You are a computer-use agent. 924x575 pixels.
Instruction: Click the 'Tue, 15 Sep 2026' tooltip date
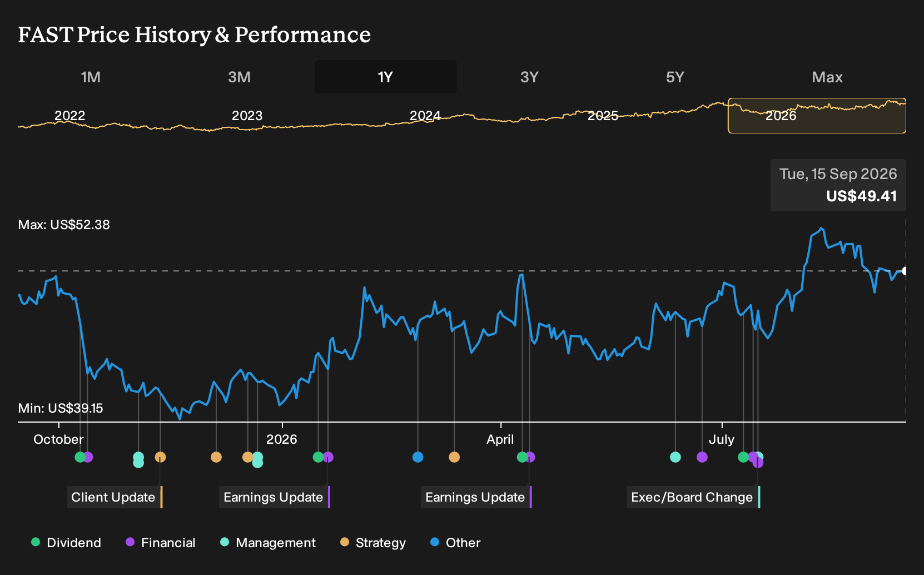point(838,174)
